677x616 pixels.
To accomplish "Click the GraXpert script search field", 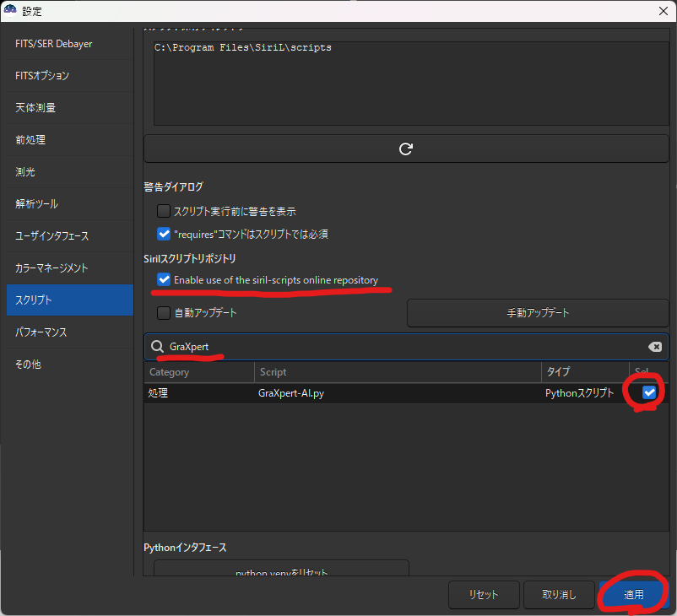I will coord(405,347).
